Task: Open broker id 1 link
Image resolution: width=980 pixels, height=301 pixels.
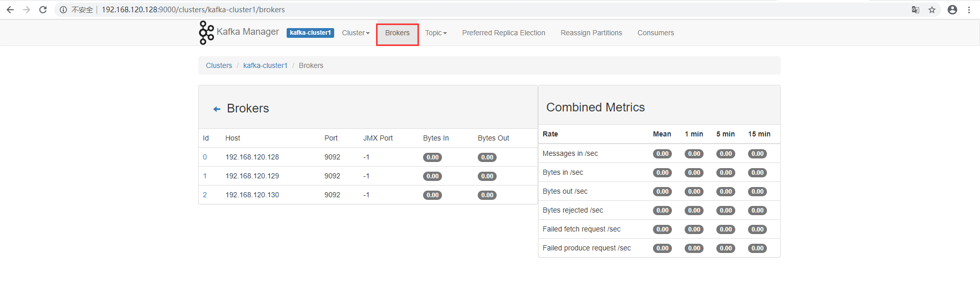Action: [x=205, y=176]
